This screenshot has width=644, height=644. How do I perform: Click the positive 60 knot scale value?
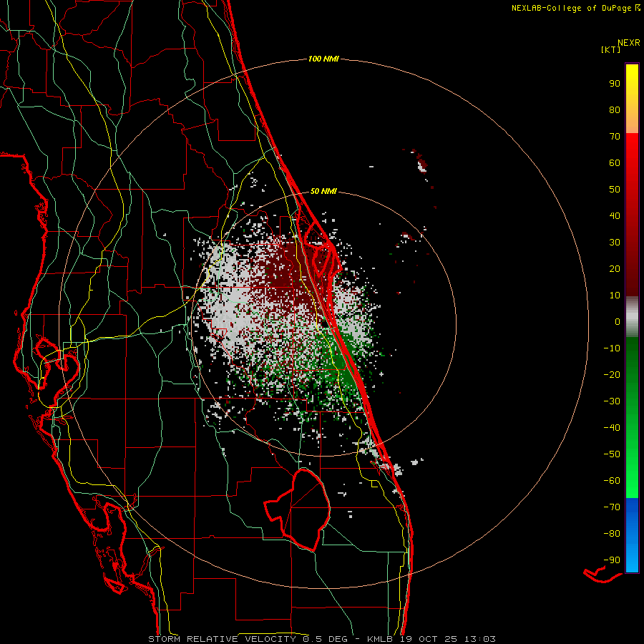pyautogui.click(x=615, y=162)
